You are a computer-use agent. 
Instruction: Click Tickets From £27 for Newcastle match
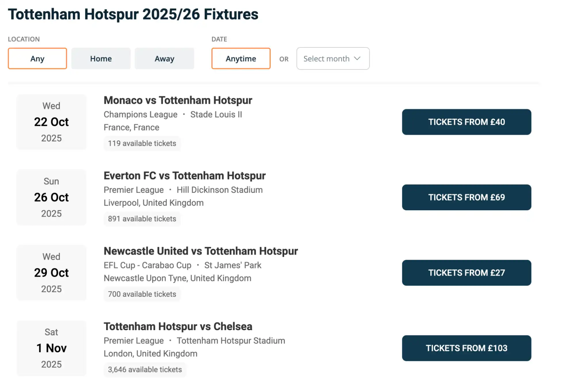(466, 273)
